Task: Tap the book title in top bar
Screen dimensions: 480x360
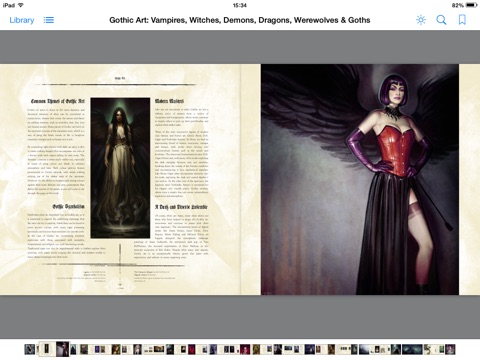Action: pos(240,20)
